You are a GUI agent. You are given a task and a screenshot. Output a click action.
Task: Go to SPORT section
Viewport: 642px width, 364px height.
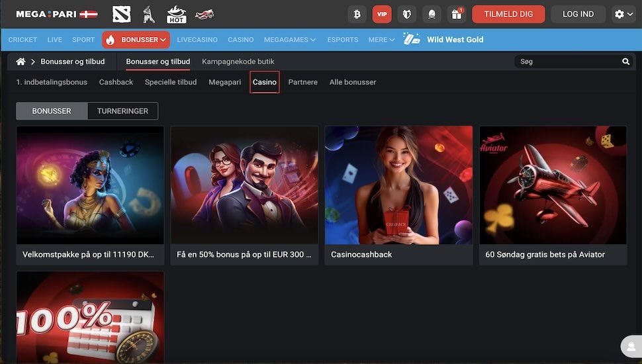(x=83, y=40)
